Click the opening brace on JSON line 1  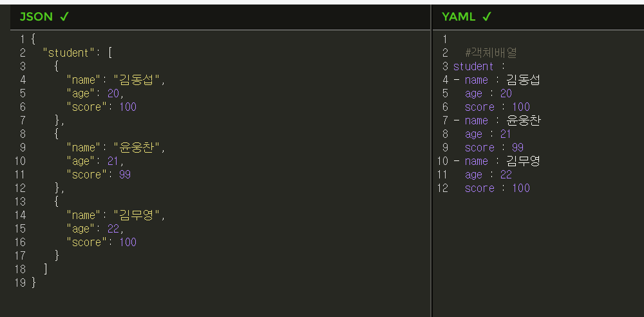[33, 39]
